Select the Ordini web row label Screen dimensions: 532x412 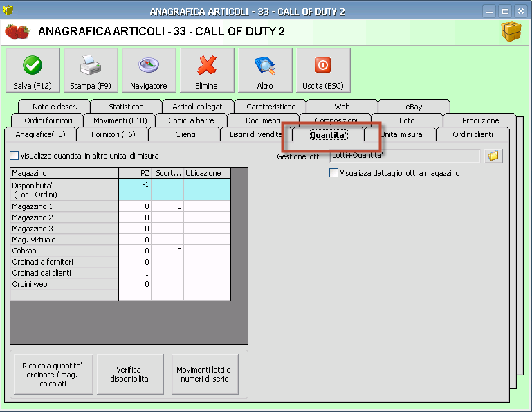tap(64, 284)
